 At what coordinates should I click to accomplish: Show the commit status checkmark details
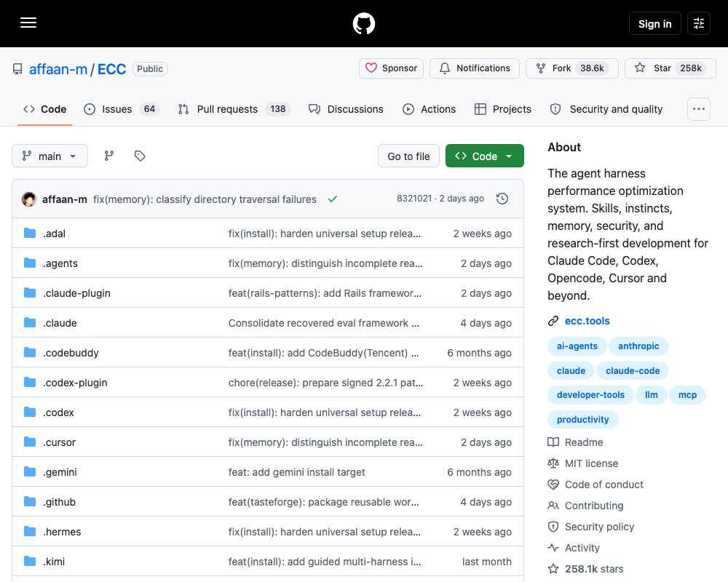click(x=333, y=199)
